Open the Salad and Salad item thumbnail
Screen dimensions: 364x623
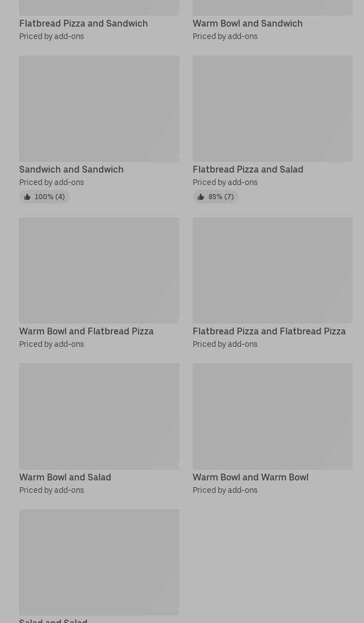99,562
